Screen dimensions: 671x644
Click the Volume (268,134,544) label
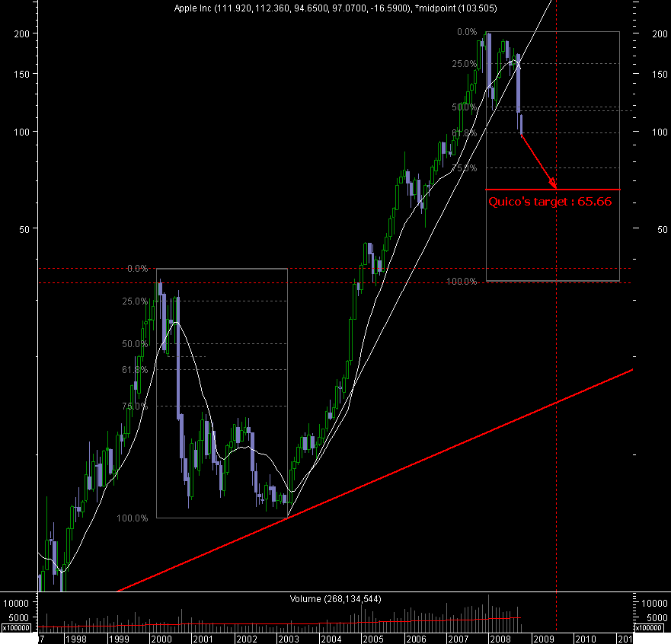[335, 599]
